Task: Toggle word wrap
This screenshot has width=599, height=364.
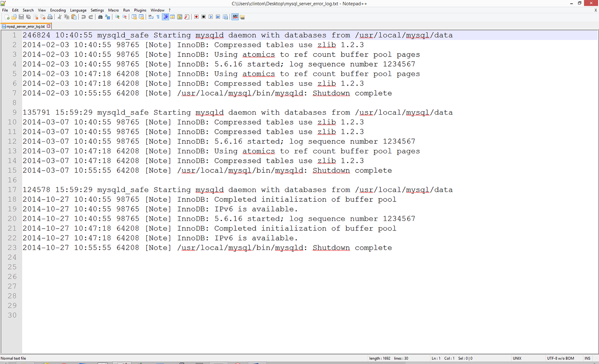Action: pyautogui.click(x=151, y=17)
